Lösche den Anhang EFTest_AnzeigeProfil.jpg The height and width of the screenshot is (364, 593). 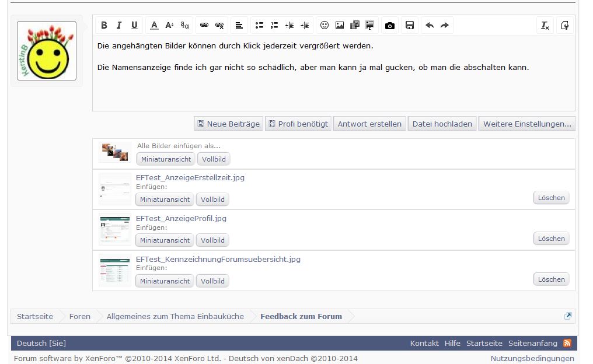(x=550, y=238)
